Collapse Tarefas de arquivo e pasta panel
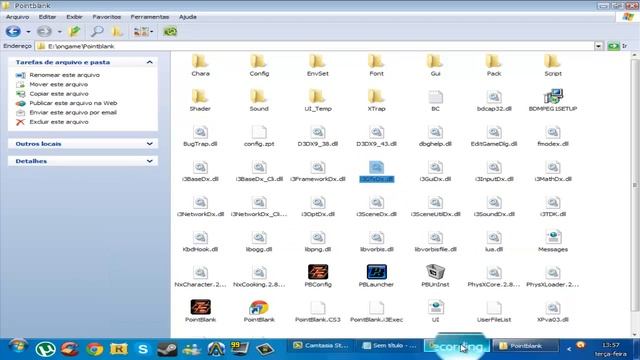The width and height of the screenshot is (640, 360). (149, 62)
